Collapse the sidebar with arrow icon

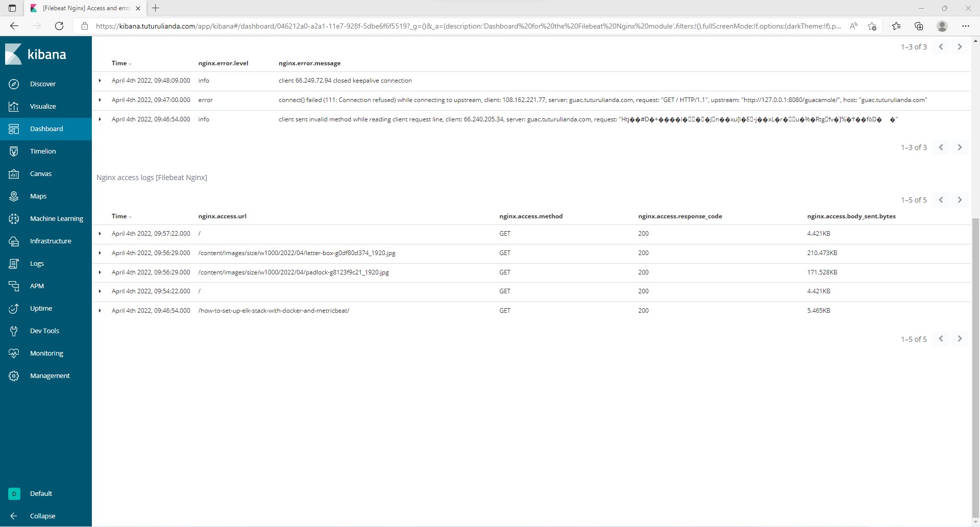tap(14, 516)
